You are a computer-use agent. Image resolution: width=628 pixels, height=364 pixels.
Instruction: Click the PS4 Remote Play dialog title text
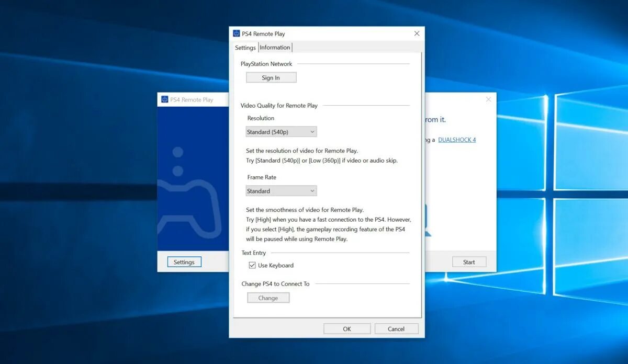pyautogui.click(x=263, y=33)
